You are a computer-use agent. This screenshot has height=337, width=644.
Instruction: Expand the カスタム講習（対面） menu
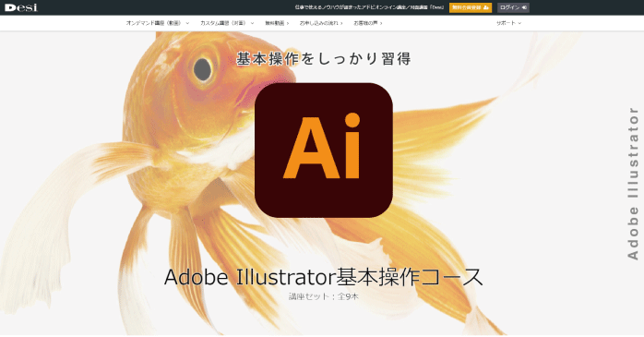[227, 23]
